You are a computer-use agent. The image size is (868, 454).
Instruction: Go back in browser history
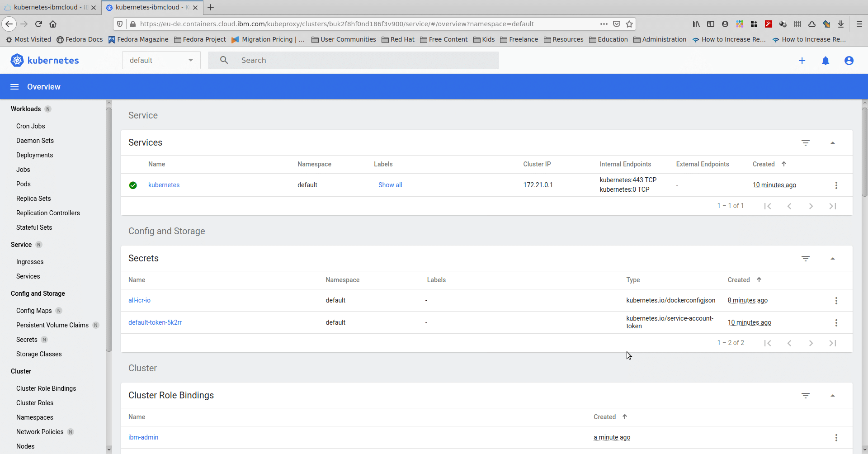click(x=9, y=24)
